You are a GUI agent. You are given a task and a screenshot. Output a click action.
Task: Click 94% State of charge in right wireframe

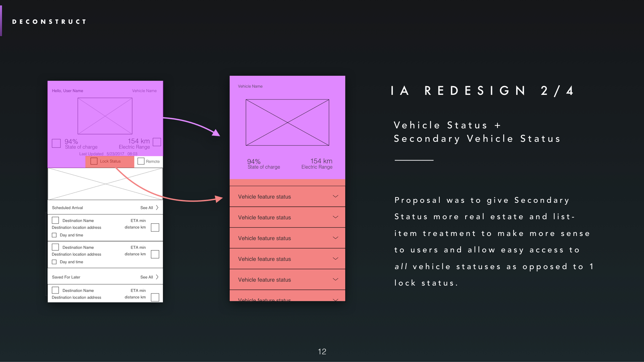tap(264, 164)
